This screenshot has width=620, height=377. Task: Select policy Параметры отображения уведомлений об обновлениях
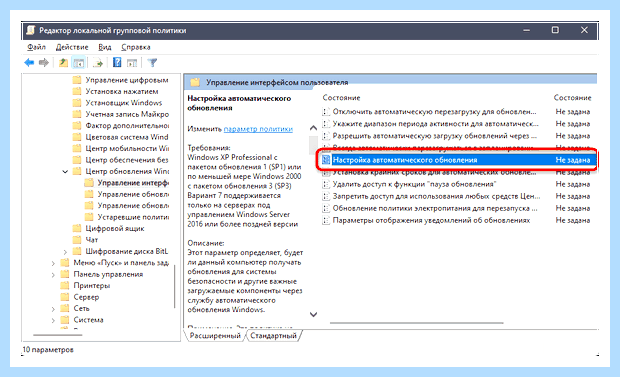coord(431,220)
